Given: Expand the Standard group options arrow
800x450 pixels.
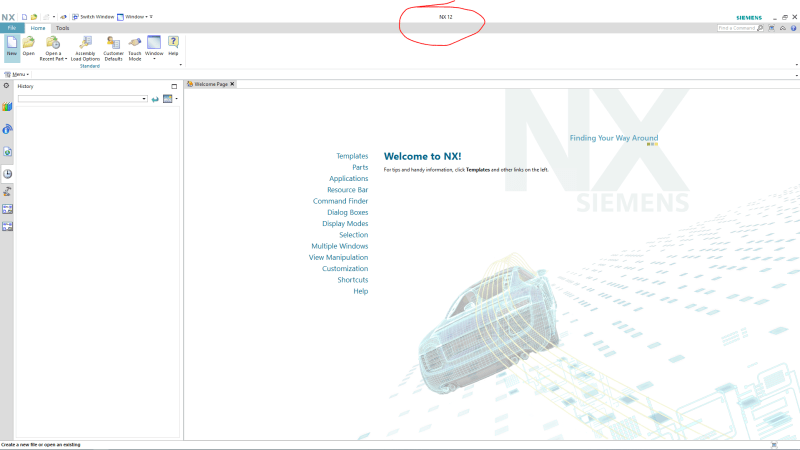Looking at the screenshot, I should click(x=181, y=65).
